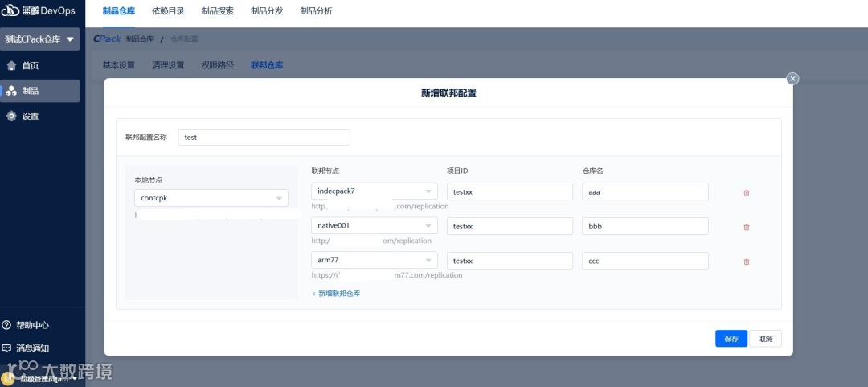This screenshot has height=387, width=868.
Task: Expand the 测试CPack仓库 project selector
Action: click(40, 39)
